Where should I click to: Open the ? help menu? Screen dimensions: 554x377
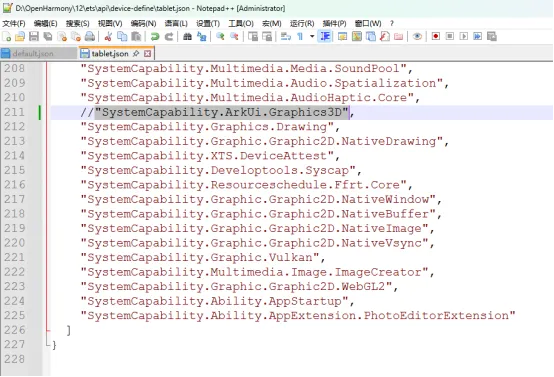point(391,23)
